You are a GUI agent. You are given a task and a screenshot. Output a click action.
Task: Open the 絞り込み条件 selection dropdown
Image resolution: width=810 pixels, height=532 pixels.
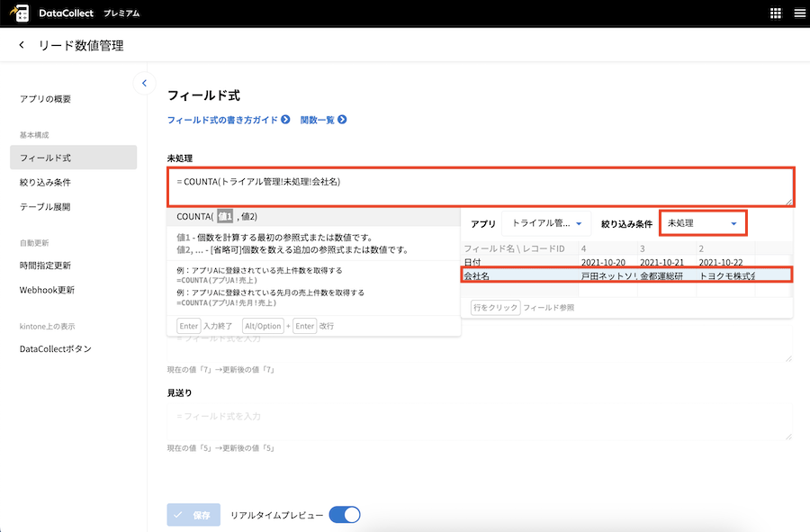tap(703, 221)
